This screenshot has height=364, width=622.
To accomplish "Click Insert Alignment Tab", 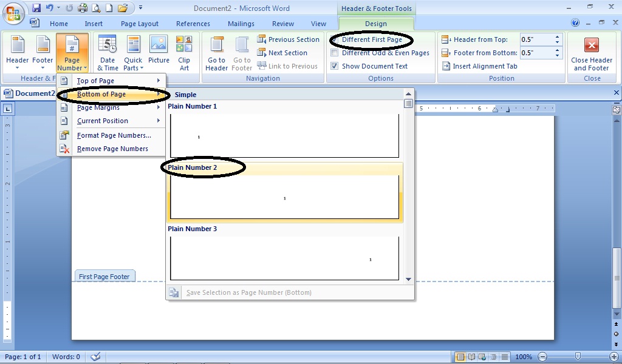I will [480, 66].
